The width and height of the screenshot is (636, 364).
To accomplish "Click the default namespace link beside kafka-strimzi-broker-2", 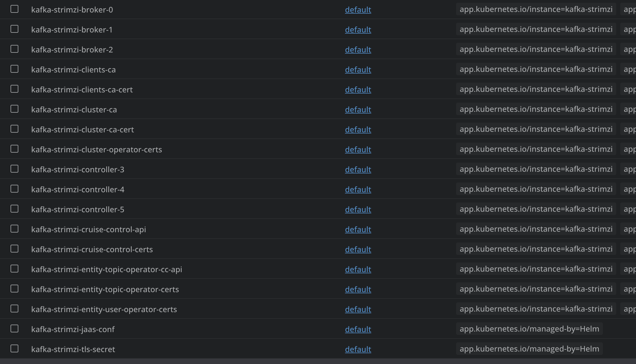I will tap(358, 50).
